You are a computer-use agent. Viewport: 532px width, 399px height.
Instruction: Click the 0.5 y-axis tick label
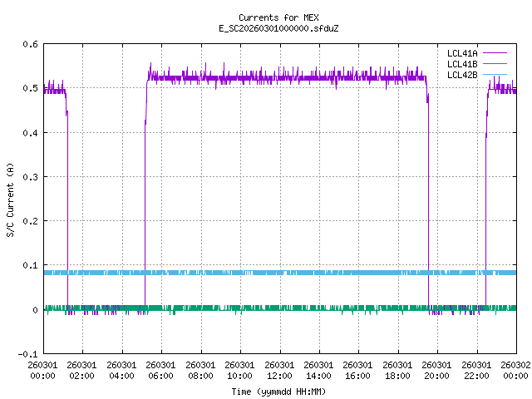tap(30, 89)
